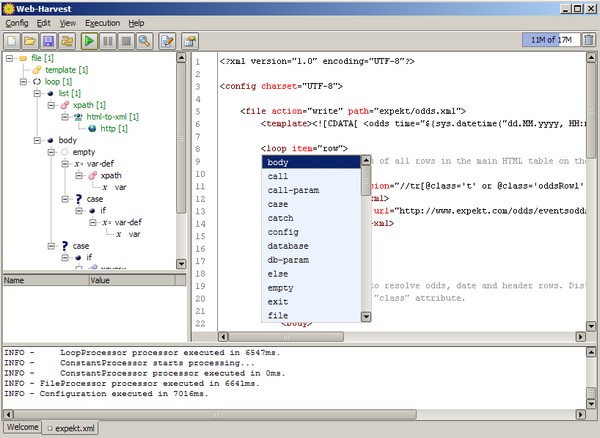Image resolution: width=600 pixels, height=438 pixels.
Task: Pick 'call-param' in the autocomplete popup
Action: 289,190
